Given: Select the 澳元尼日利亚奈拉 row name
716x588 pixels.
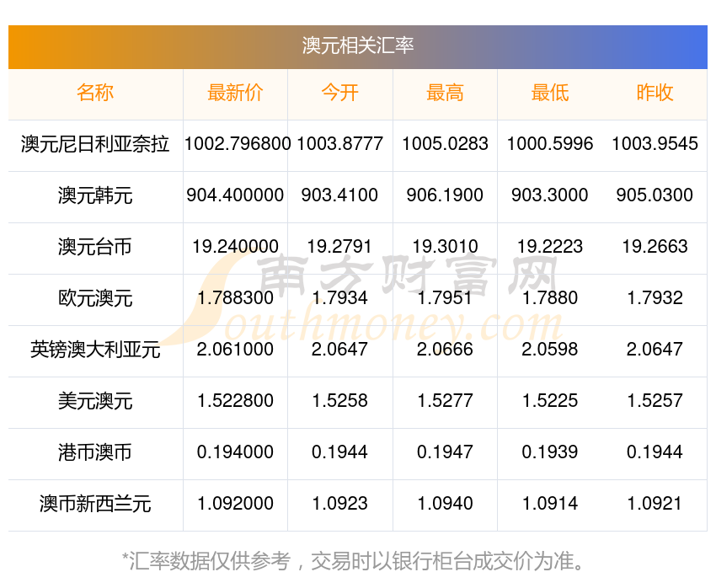Looking at the screenshot, I should point(95,144).
